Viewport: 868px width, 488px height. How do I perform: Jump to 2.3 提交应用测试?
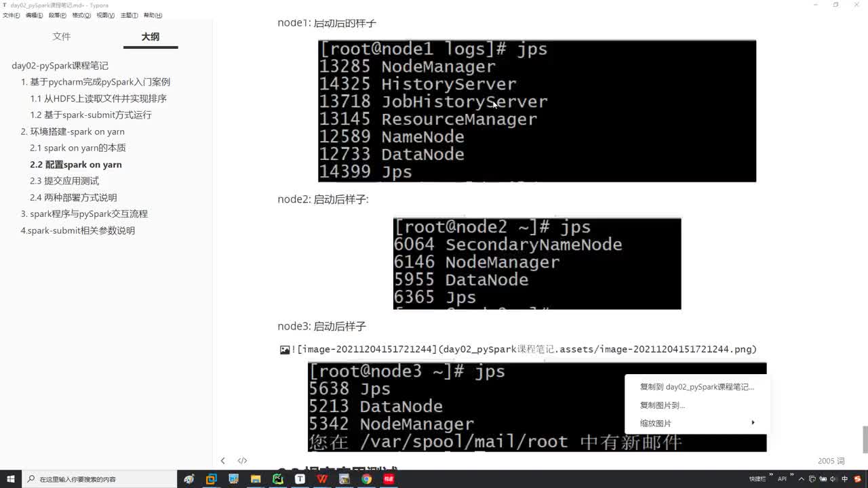click(x=64, y=181)
